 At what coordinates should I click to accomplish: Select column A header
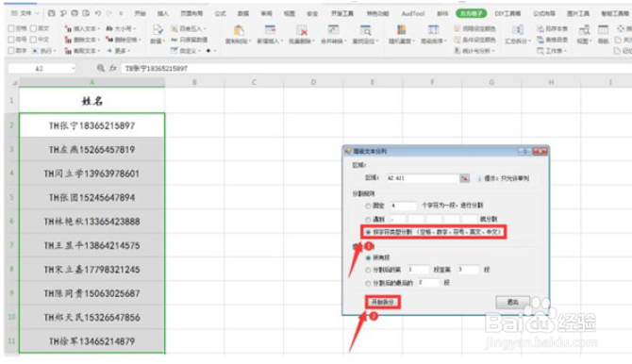(91, 82)
